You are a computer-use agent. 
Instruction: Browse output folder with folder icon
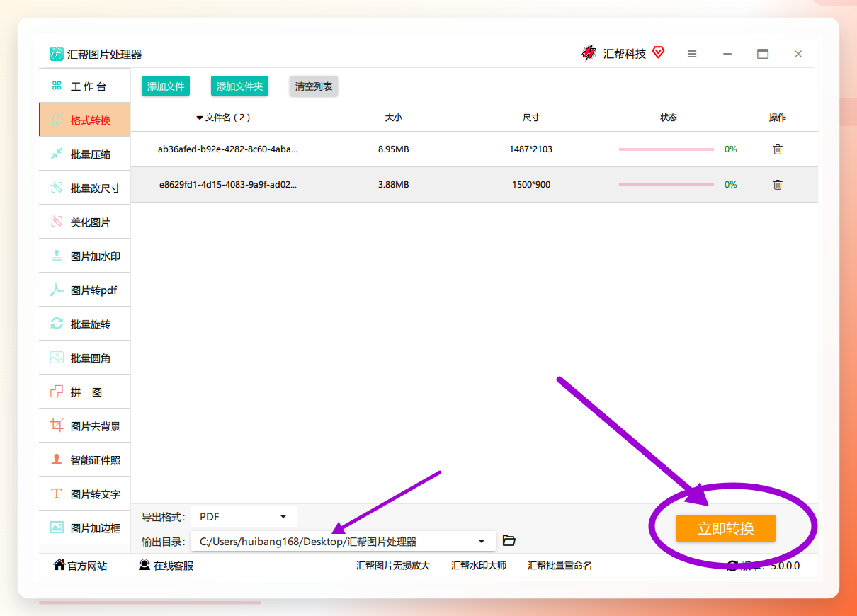[509, 541]
